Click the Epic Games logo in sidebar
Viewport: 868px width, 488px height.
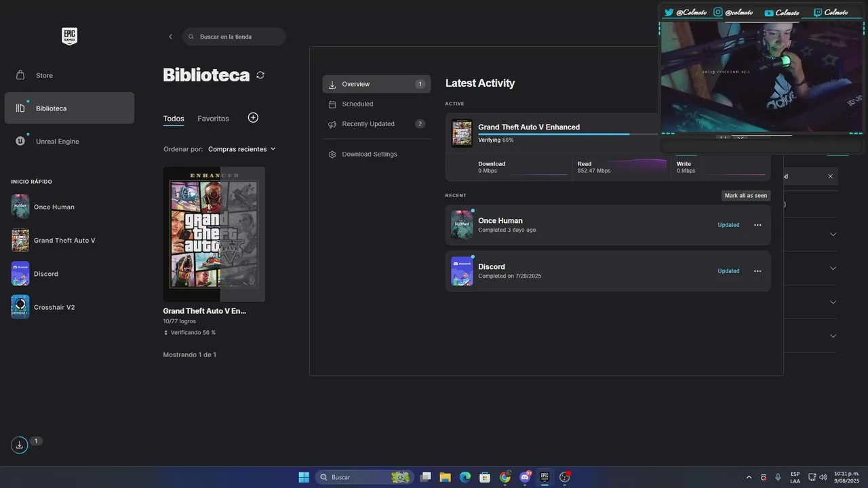pos(69,36)
